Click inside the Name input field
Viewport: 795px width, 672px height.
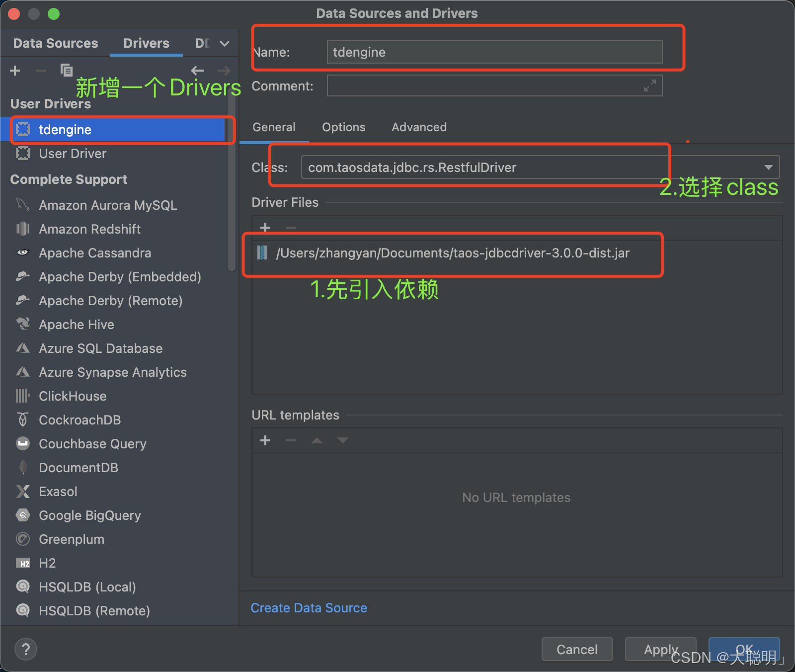click(494, 52)
